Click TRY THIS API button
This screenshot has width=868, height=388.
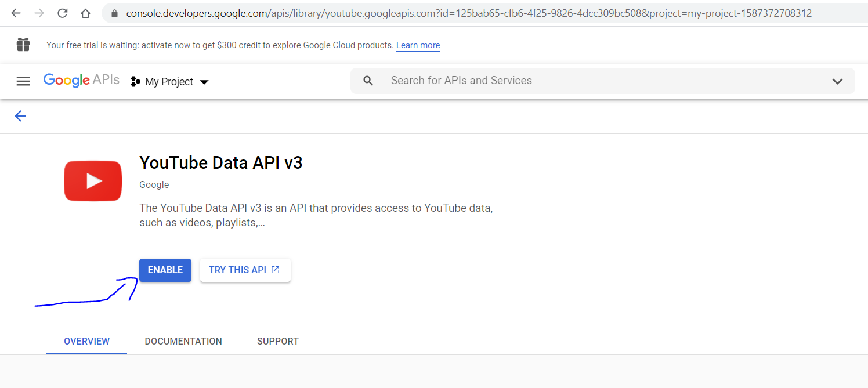[x=245, y=270]
